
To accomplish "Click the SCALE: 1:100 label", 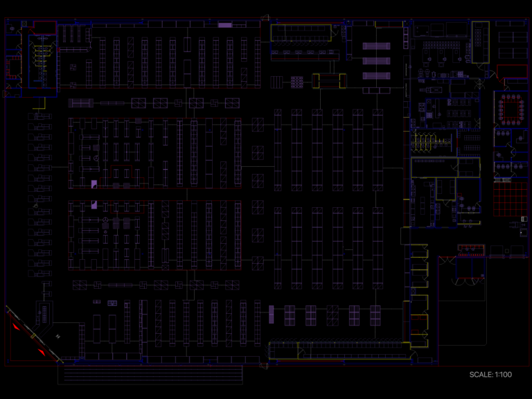I will coord(490,375).
